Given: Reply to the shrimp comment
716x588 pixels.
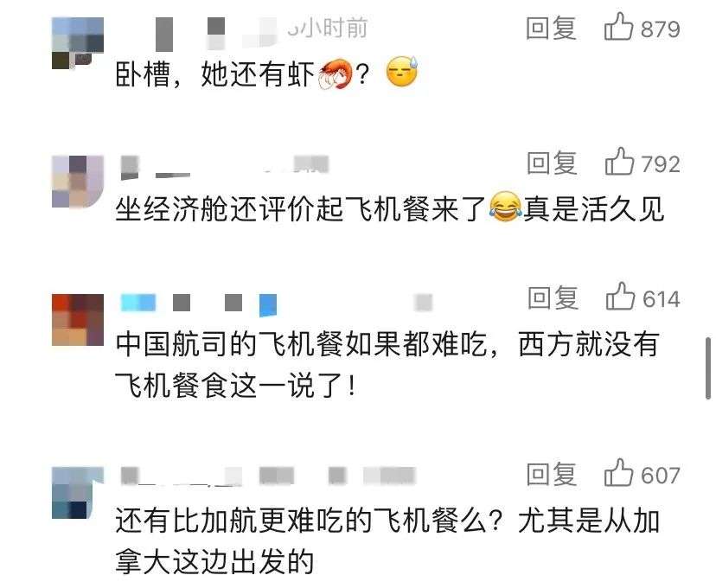Looking at the screenshot, I should point(551,29).
